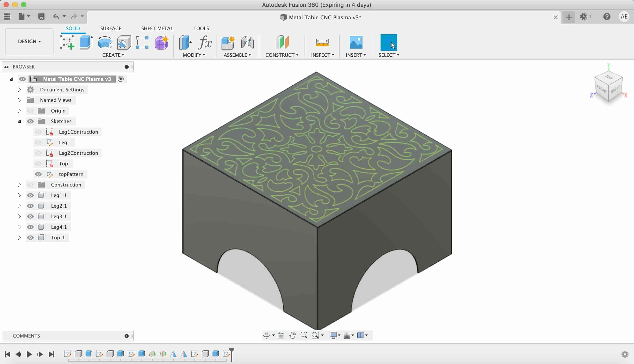The width and height of the screenshot is (634, 364).
Task: Open timeline settings gear icon
Action: (x=625, y=354)
